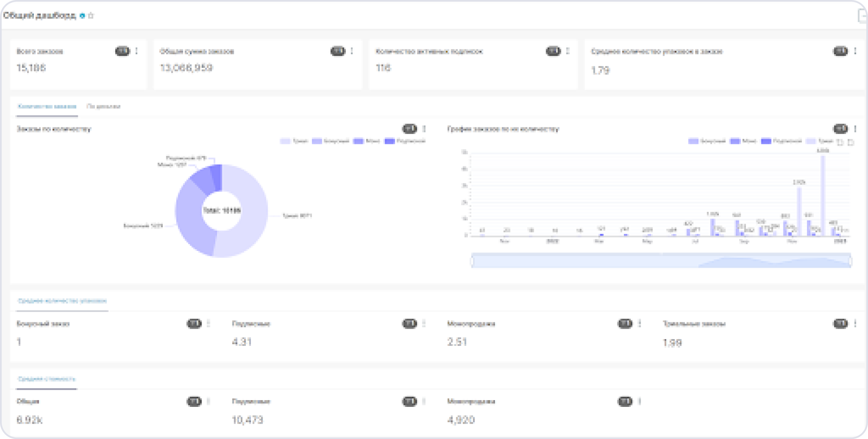The height and width of the screenshot is (439, 868).
Task: Open filter badge on Количество активных подписок card
Action: tap(553, 51)
